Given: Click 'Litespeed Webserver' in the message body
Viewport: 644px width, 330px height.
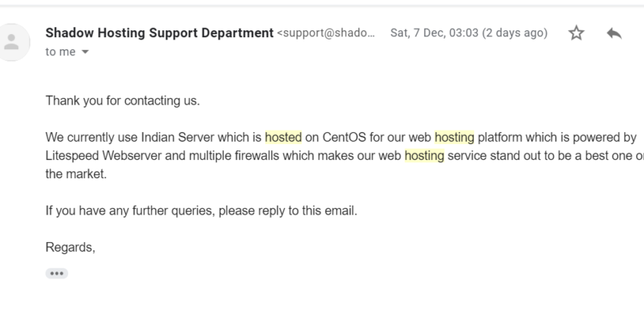Looking at the screenshot, I should [x=104, y=156].
